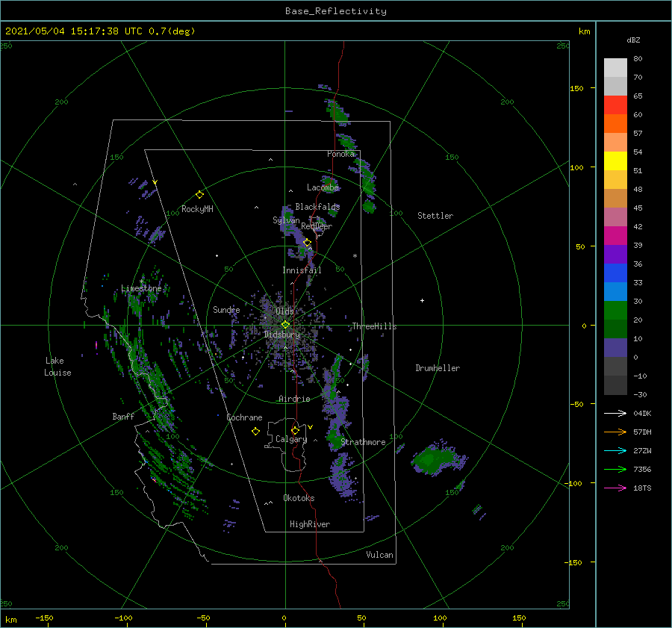Viewport: 672px width, 628px height.
Task: Pick the dark gray -30 to -10 swatch
Action: point(615,385)
